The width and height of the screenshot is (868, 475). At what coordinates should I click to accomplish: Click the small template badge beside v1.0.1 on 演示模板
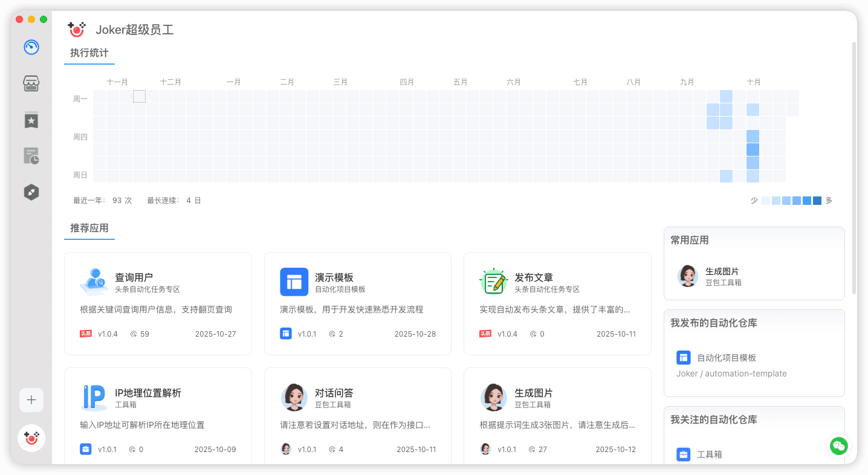[286, 334]
